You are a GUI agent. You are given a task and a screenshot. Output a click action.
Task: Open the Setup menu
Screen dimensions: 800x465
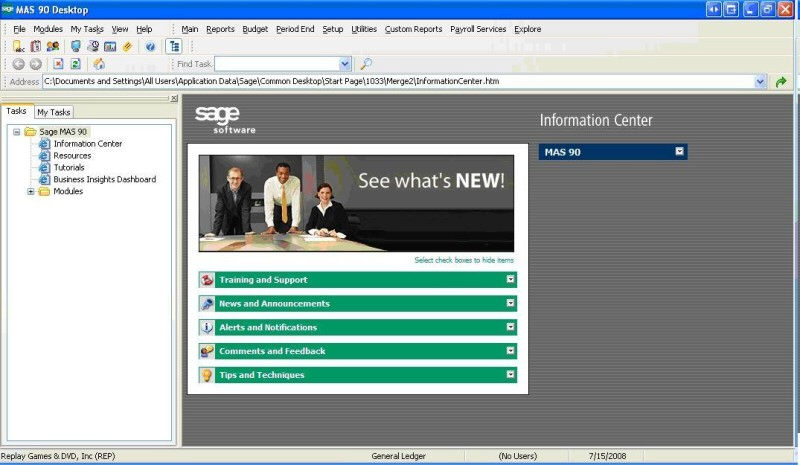[x=333, y=29]
